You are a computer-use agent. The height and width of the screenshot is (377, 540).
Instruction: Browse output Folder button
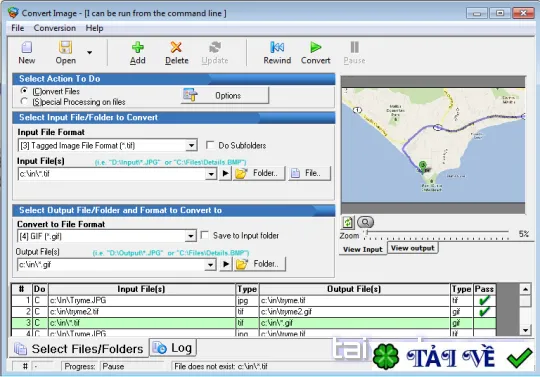260,264
